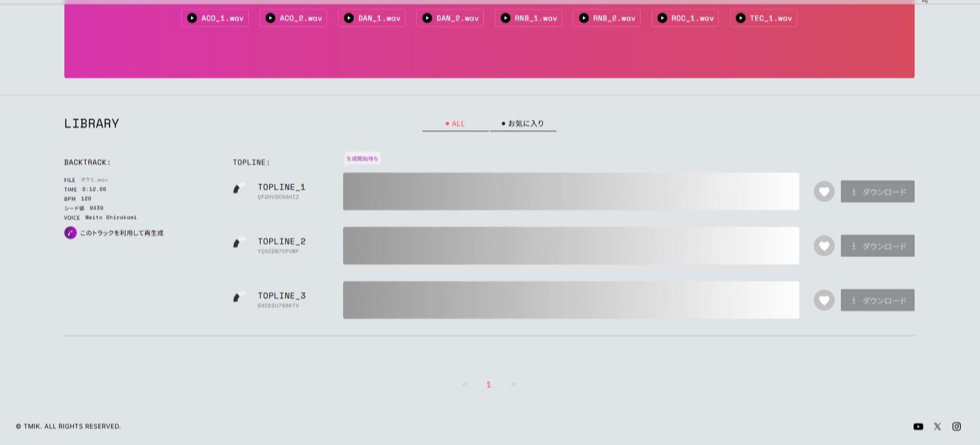Viewport: 980px width, 445px height.
Task: Click the icon beside TOPLINE_3
Action: 238,297
